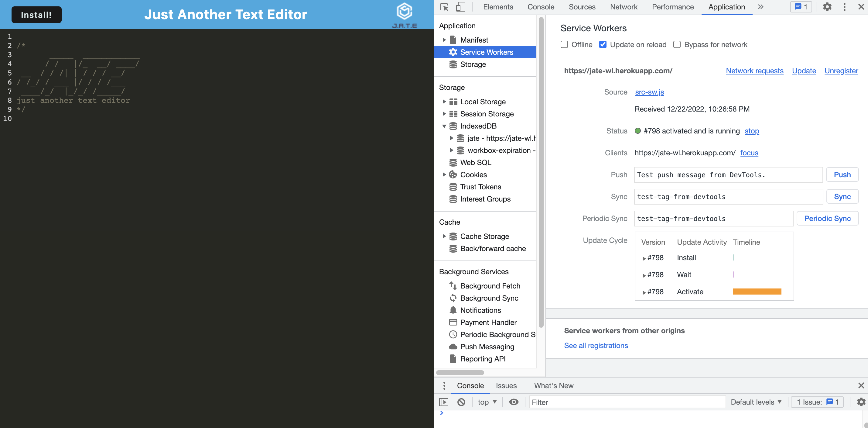This screenshot has width=868, height=428.
Task: Switch to the Network tab
Action: (x=624, y=7)
